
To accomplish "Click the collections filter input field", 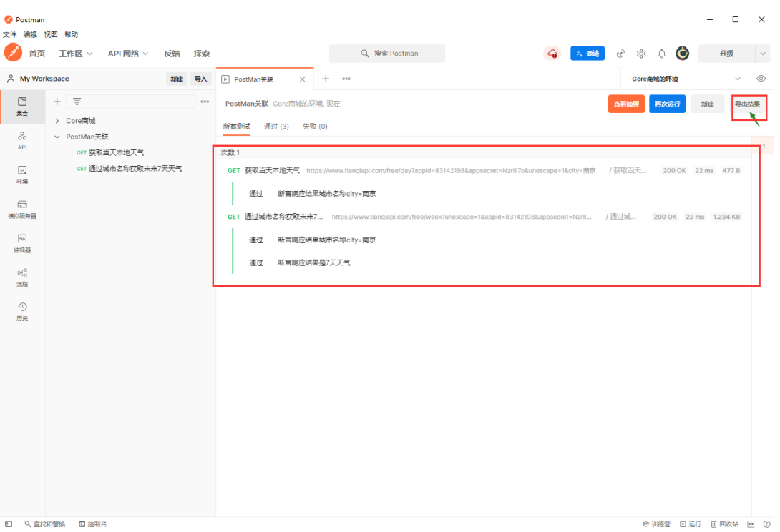I will [131, 102].
